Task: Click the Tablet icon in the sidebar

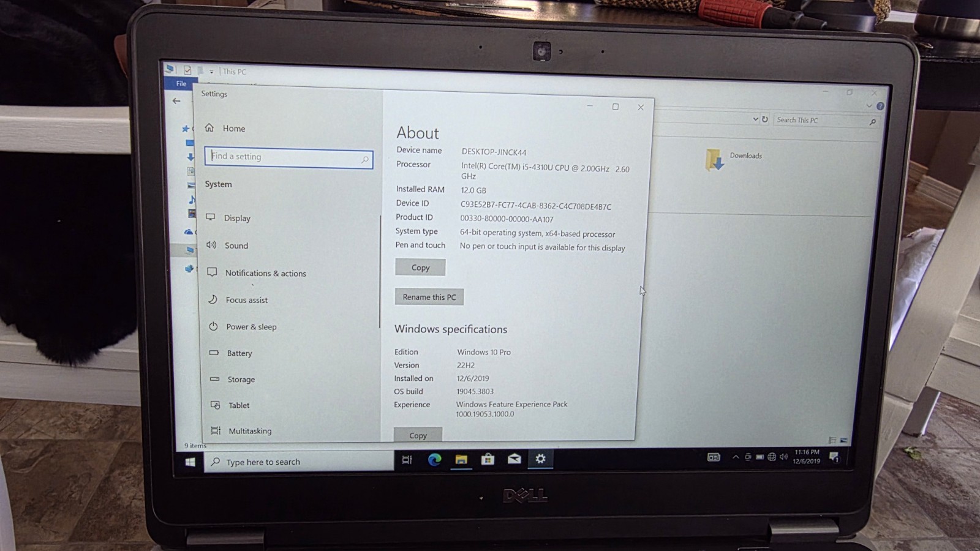Action: click(215, 405)
